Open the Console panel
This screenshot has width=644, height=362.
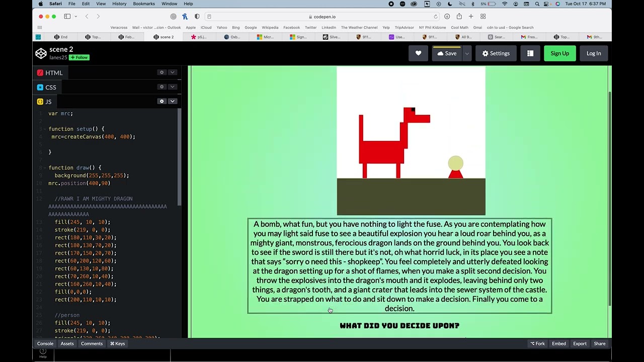pos(45,343)
